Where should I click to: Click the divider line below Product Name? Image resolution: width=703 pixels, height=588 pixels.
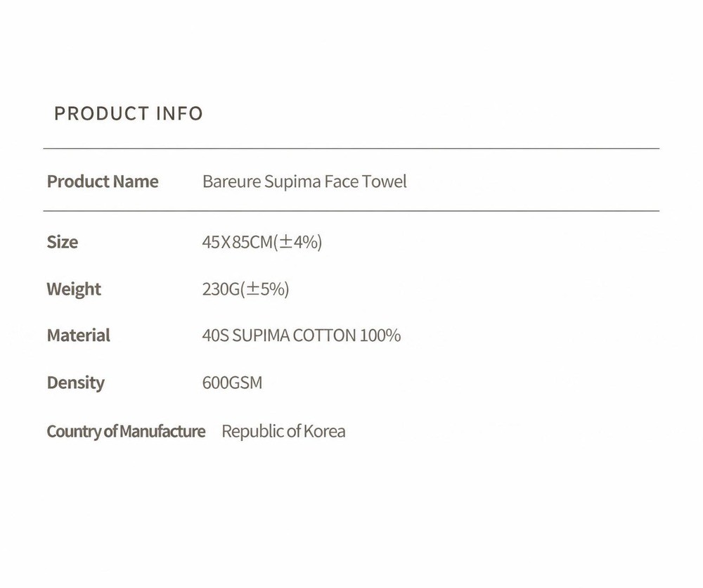[x=351, y=211]
